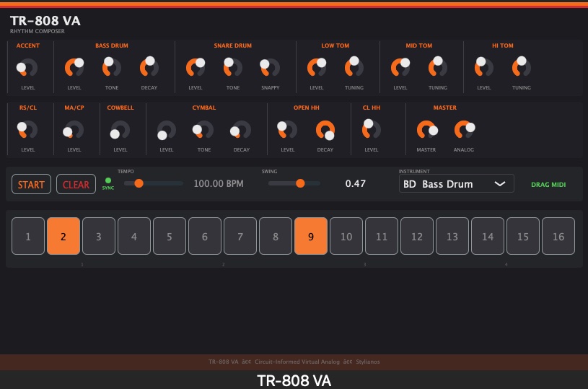The width and height of the screenshot is (588, 389).
Task: Click the Cymbal Decay knob
Action: pyautogui.click(x=242, y=130)
